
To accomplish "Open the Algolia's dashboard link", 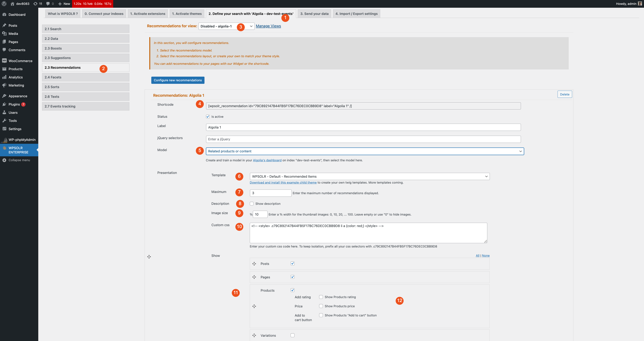I will pos(267,160).
